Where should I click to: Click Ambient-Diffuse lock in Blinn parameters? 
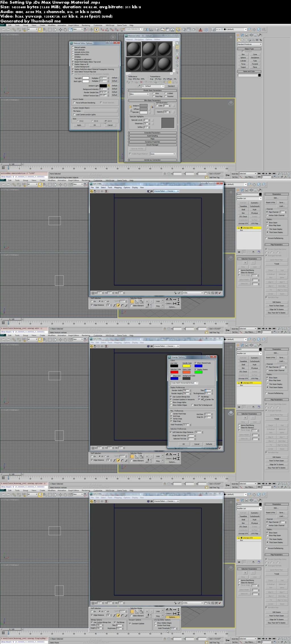tap(131, 107)
